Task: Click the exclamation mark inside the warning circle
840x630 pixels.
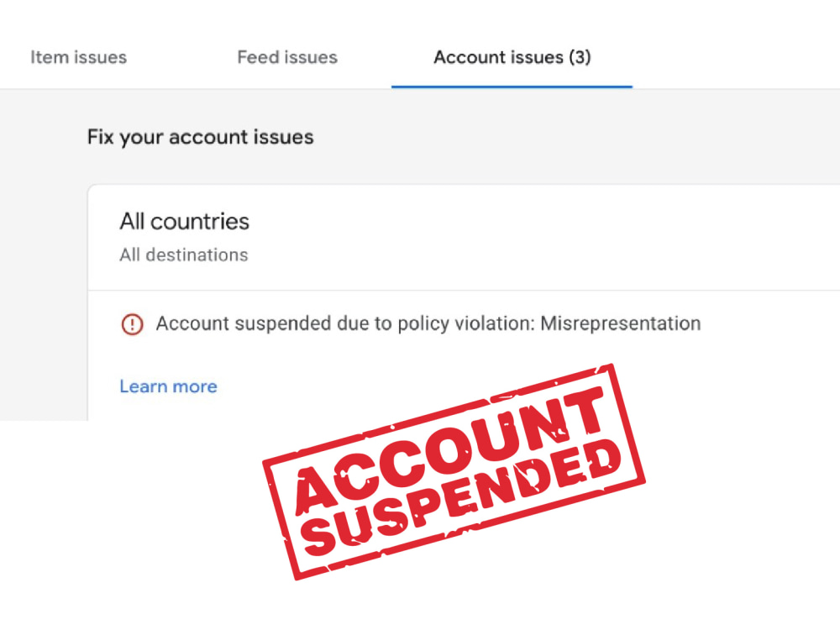Action: pos(132,323)
